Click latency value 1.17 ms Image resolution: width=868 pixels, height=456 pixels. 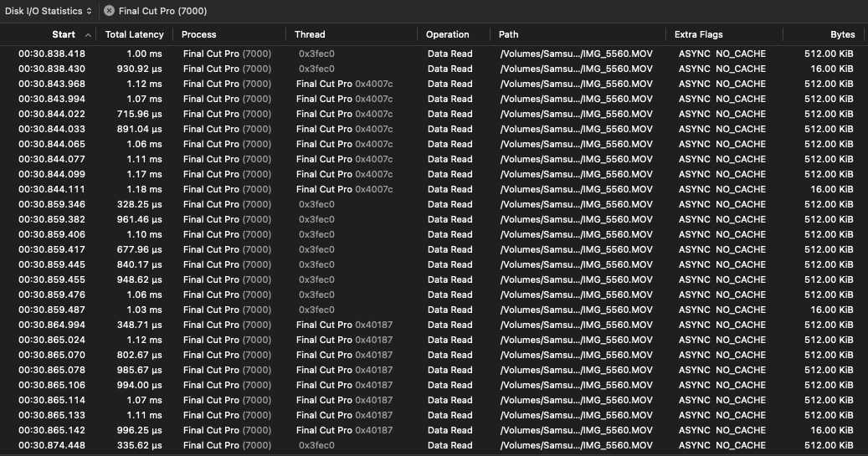click(x=145, y=174)
